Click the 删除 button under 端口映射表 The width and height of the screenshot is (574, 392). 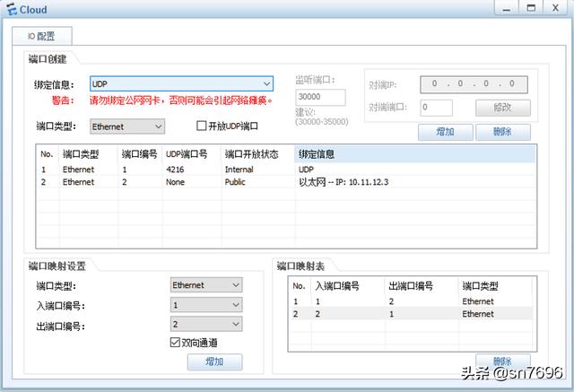(x=502, y=361)
